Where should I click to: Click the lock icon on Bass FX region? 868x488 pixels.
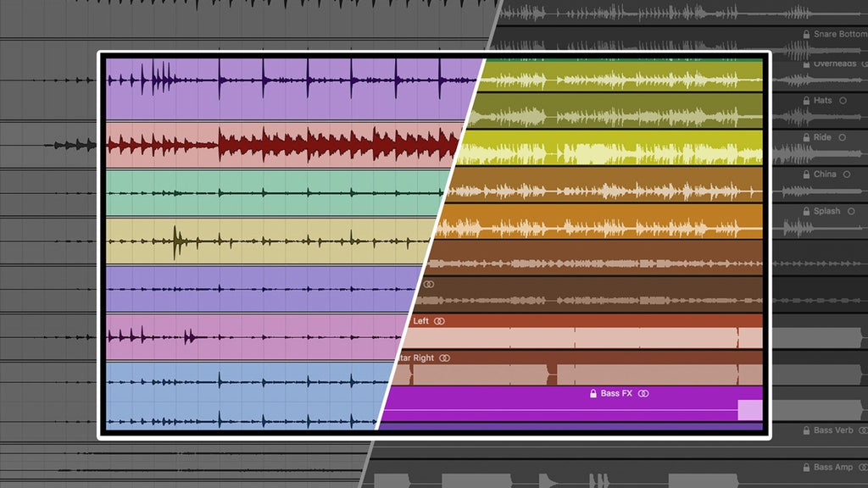[593, 393]
